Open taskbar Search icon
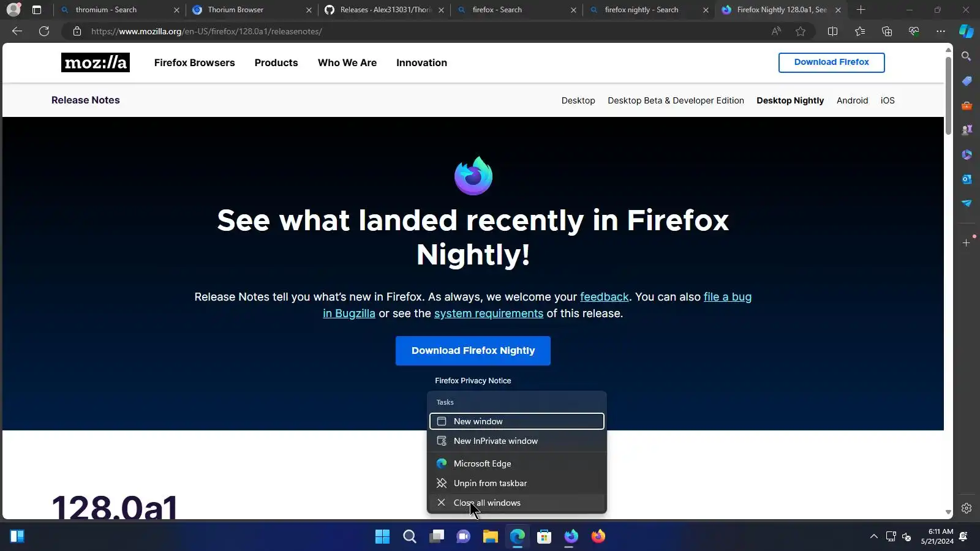 pyautogui.click(x=410, y=536)
